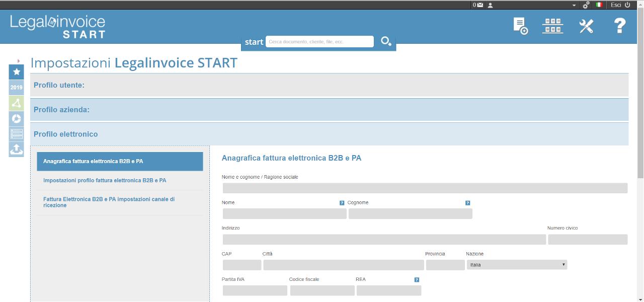Open the Nazione dropdown showing Italia
Screen dimensions: 644x302
coord(517,265)
